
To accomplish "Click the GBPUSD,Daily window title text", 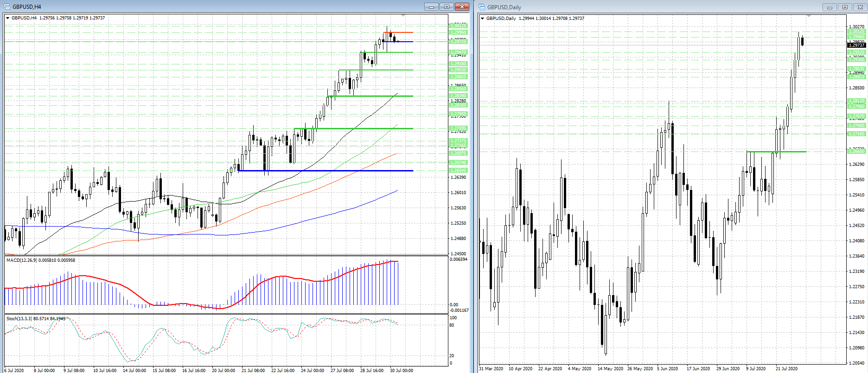I will point(504,7).
